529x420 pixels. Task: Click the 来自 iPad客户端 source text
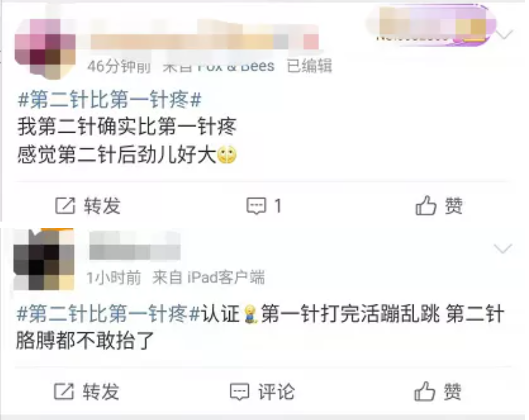[x=208, y=277]
